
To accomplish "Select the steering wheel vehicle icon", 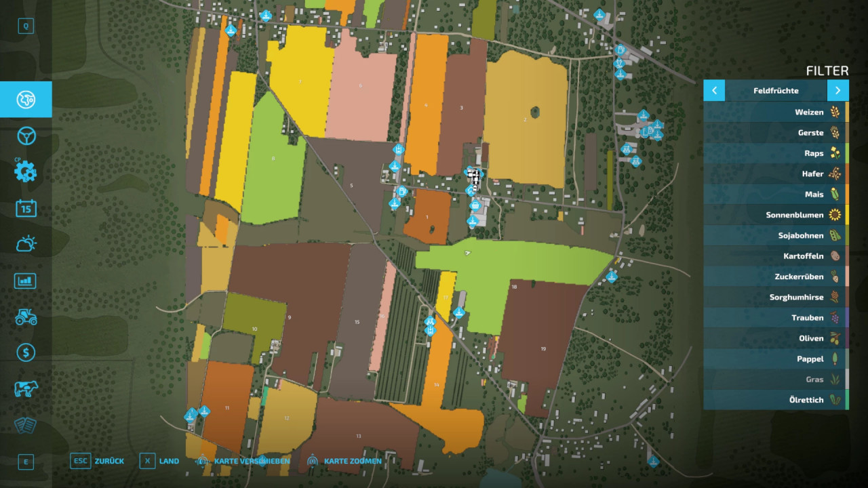I will pos(26,136).
